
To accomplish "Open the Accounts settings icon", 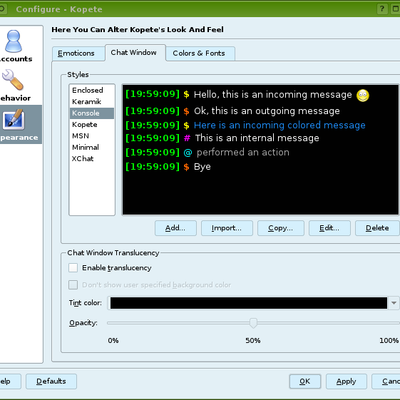I will (13, 41).
